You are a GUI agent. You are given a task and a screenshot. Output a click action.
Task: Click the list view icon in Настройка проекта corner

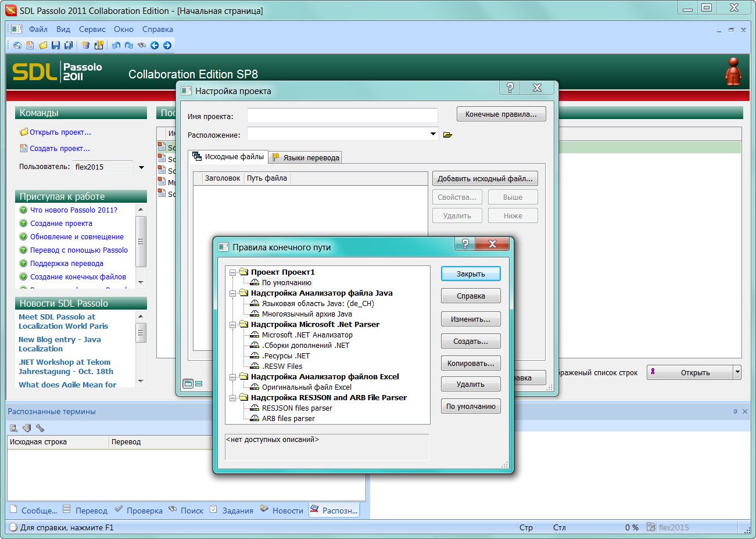tap(199, 383)
